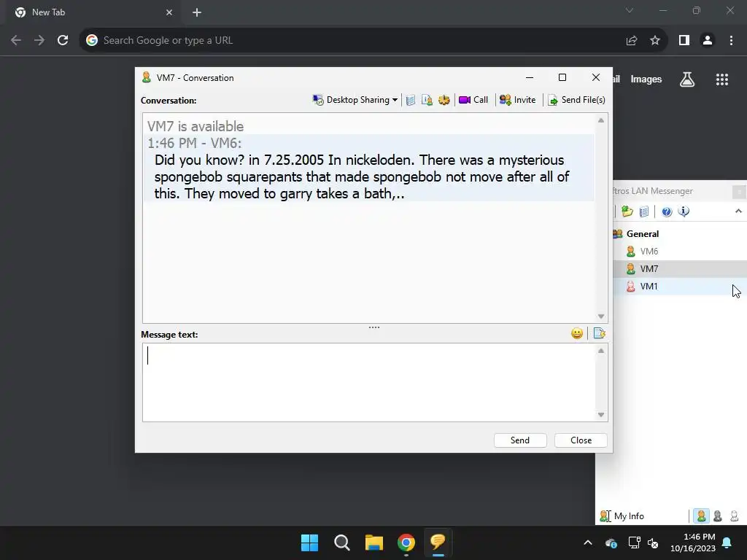747x560 pixels.
Task: Open Google apps grid
Action: pos(722,79)
